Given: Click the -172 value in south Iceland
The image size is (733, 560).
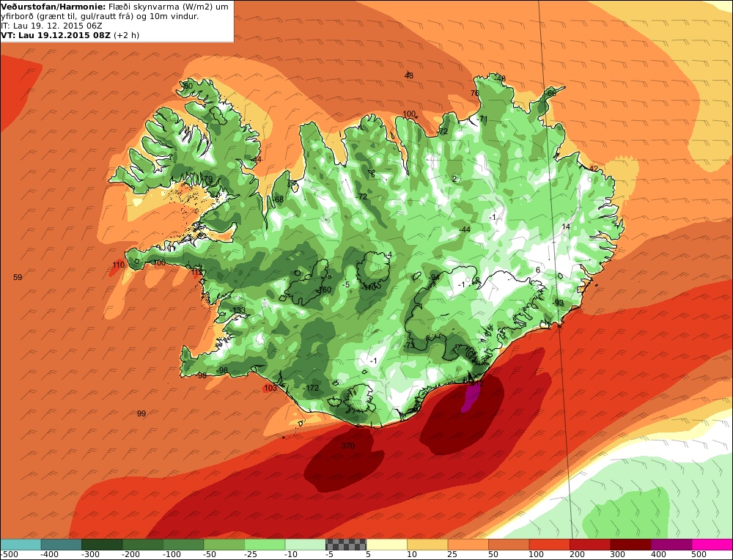Looking at the screenshot, I should pyautogui.click(x=311, y=388).
